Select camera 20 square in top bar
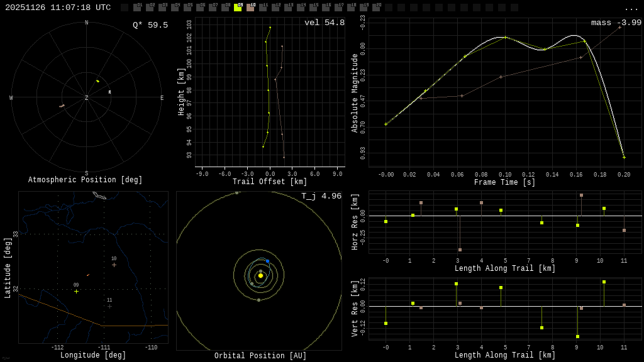The image size is (644, 362). click(376, 8)
